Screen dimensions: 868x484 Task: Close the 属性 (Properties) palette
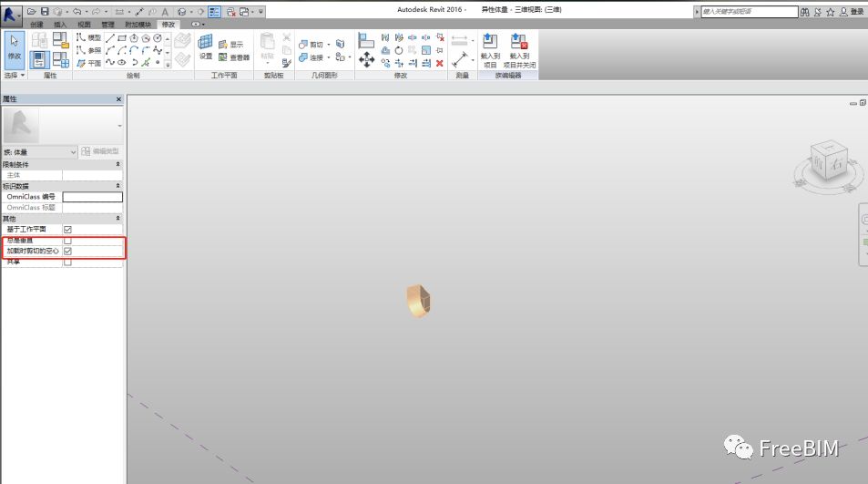pyautogui.click(x=118, y=99)
